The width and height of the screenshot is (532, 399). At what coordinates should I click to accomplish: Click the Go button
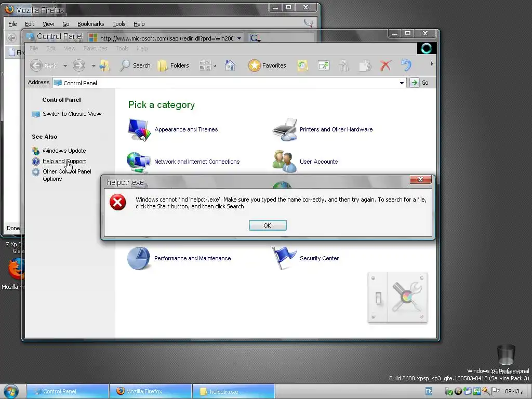[x=419, y=83]
